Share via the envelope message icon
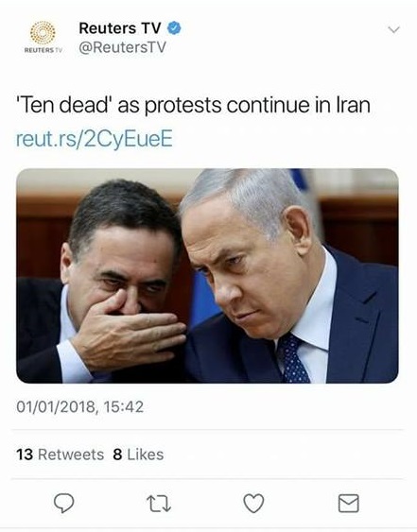The width and height of the screenshot is (417, 532). tap(349, 503)
